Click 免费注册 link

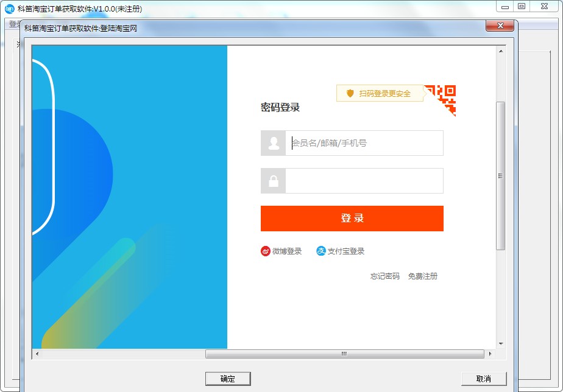[423, 276]
